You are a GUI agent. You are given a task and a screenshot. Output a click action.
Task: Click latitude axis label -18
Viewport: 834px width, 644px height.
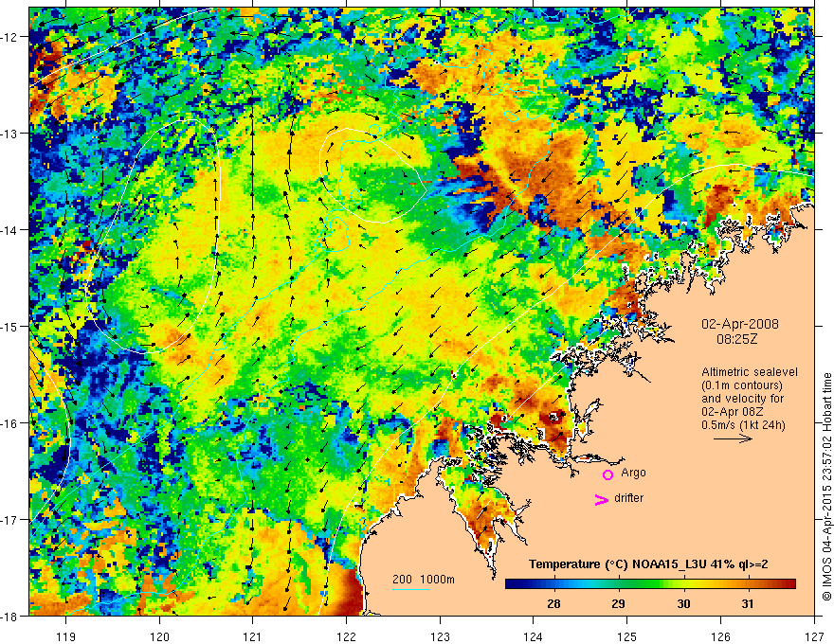(10, 616)
